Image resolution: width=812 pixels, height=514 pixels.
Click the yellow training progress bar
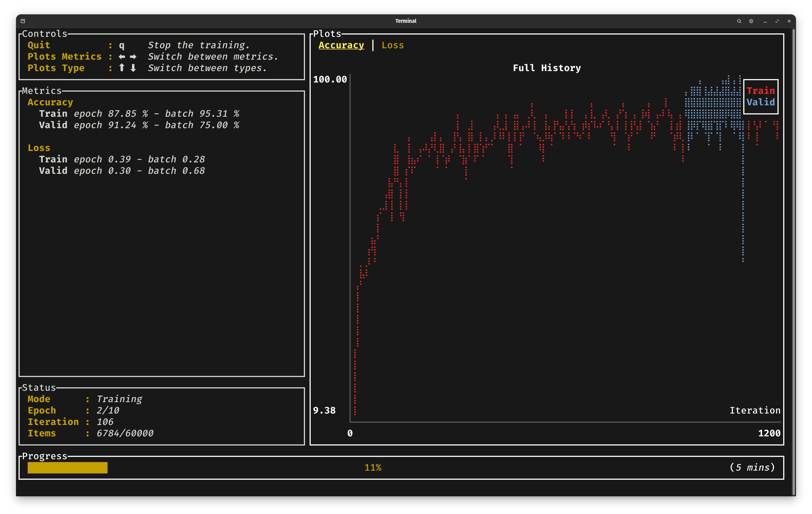pos(67,467)
